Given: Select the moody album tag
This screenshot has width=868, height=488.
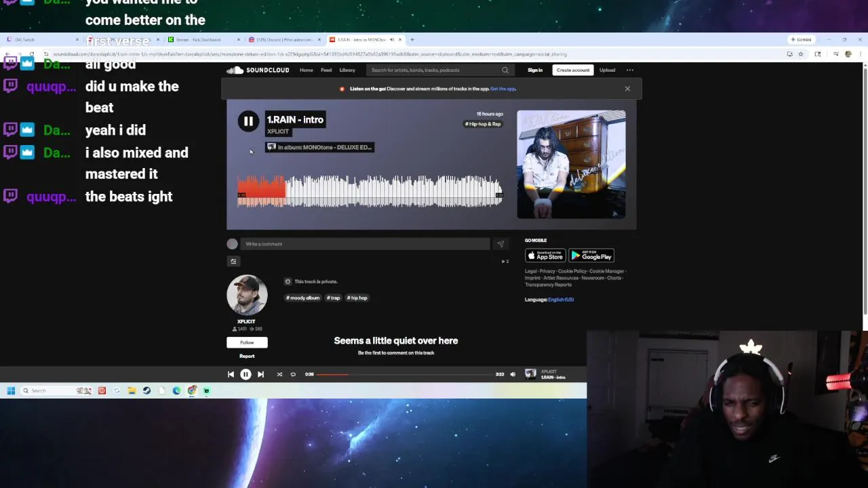Looking at the screenshot, I should coord(302,298).
